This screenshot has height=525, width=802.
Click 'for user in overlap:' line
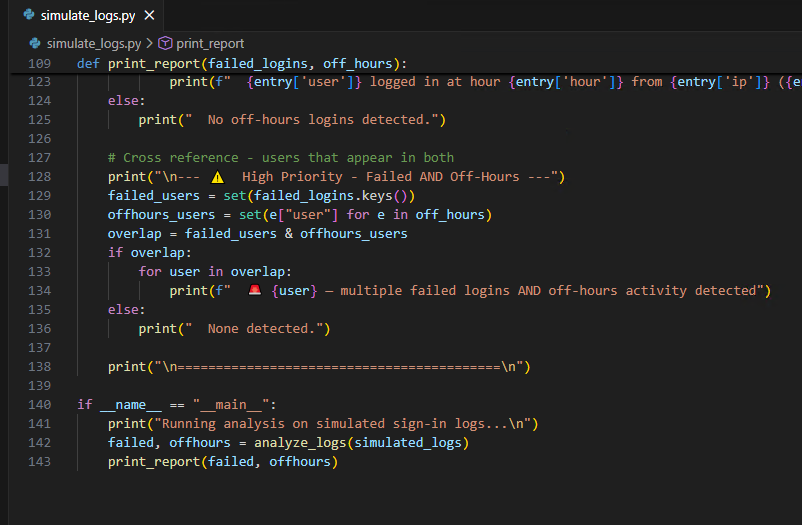tap(215, 272)
